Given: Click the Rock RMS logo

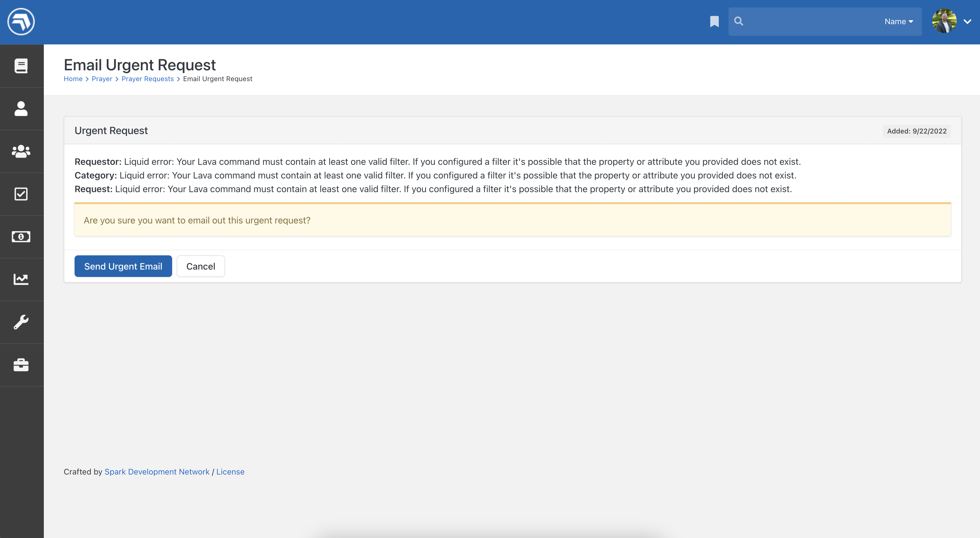Looking at the screenshot, I should pyautogui.click(x=21, y=22).
